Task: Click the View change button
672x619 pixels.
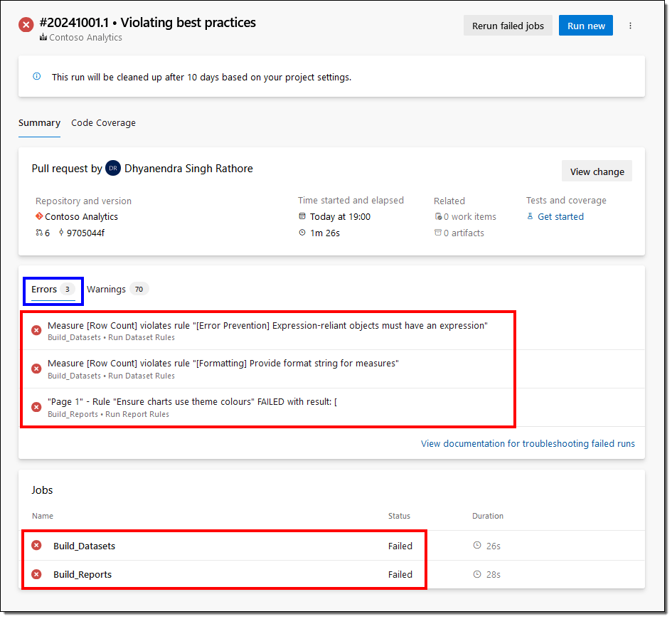Action: (597, 171)
